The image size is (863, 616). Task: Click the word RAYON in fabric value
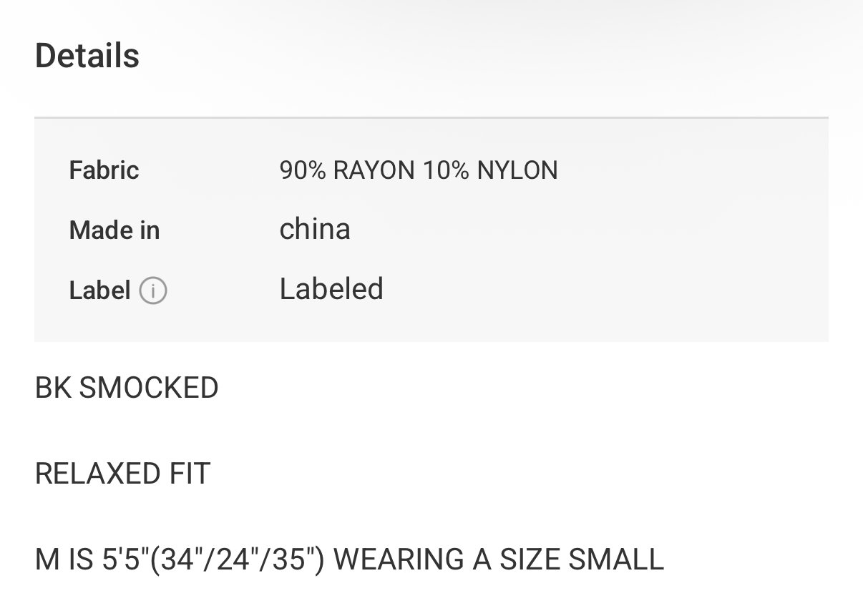coord(374,170)
